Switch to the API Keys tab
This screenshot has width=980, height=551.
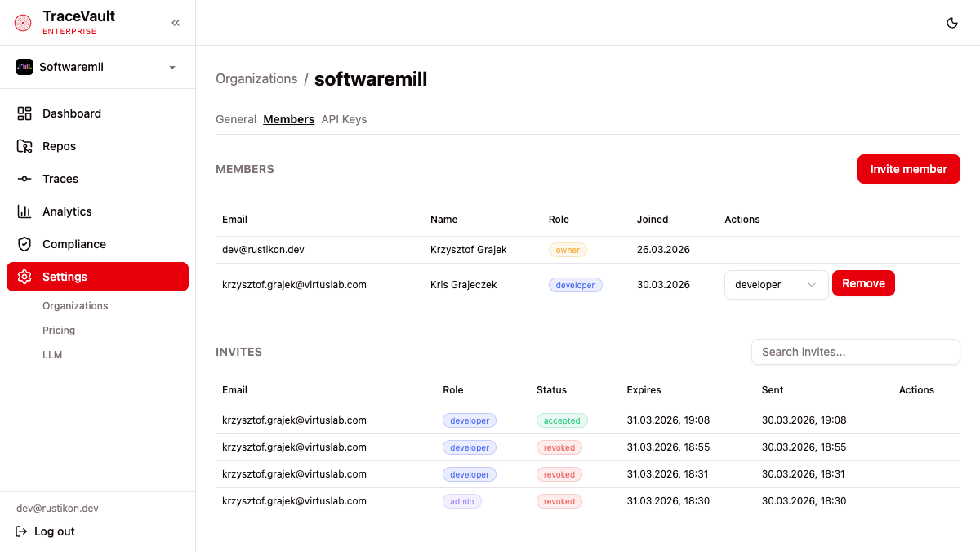[344, 119]
